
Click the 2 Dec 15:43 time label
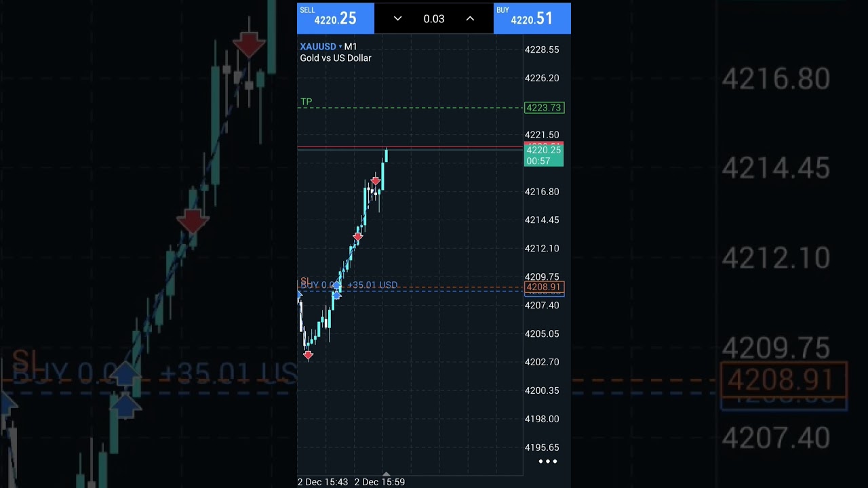(x=323, y=482)
